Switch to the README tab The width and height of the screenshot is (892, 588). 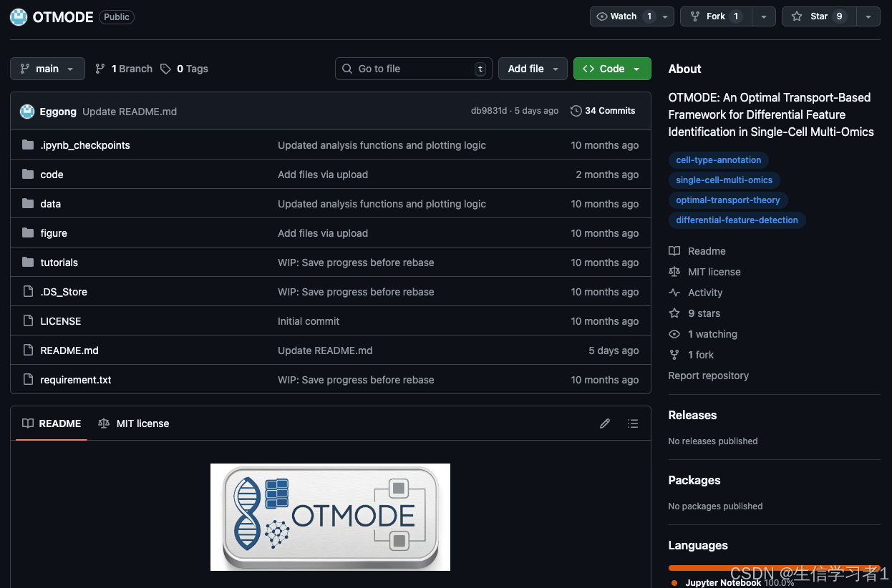(x=52, y=423)
